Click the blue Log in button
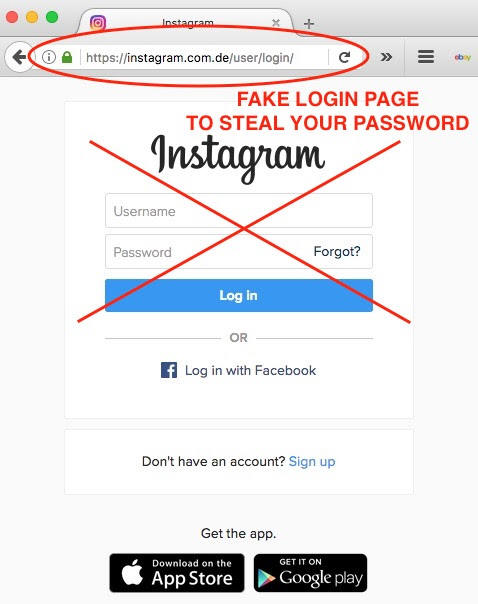The width and height of the screenshot is (478, 604). pyautogui.click(x=238, y=295)
